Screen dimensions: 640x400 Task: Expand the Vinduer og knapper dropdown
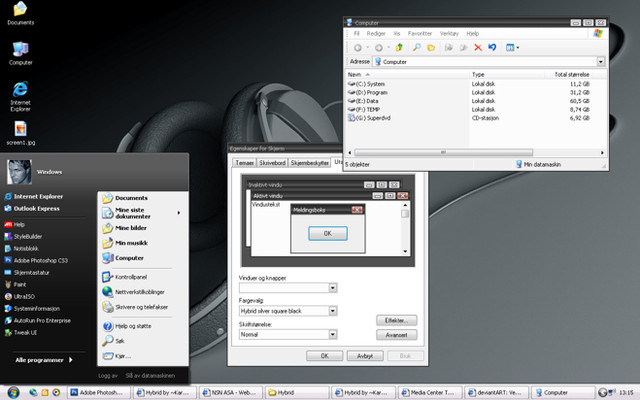click(x=332, y=288)
